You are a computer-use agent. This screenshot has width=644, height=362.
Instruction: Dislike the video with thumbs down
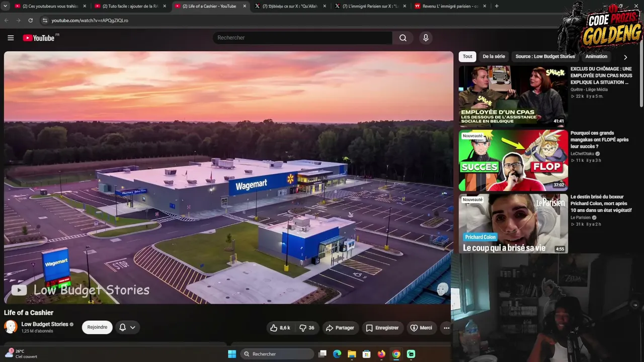tap(306, 328)
